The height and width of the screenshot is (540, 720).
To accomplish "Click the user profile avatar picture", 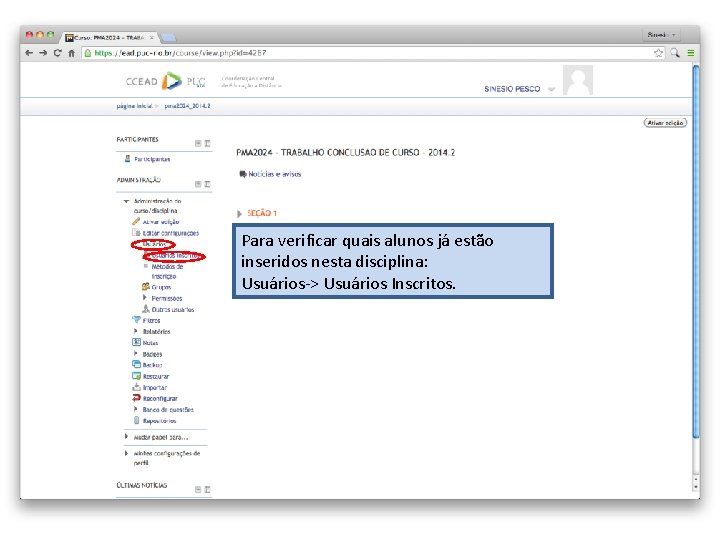I will tap(578, 80).
